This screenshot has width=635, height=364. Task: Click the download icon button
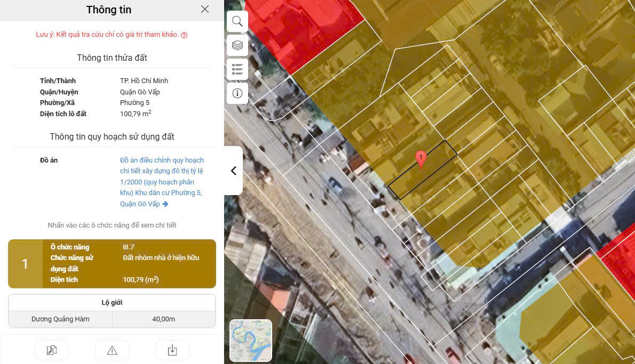point(172,350)
